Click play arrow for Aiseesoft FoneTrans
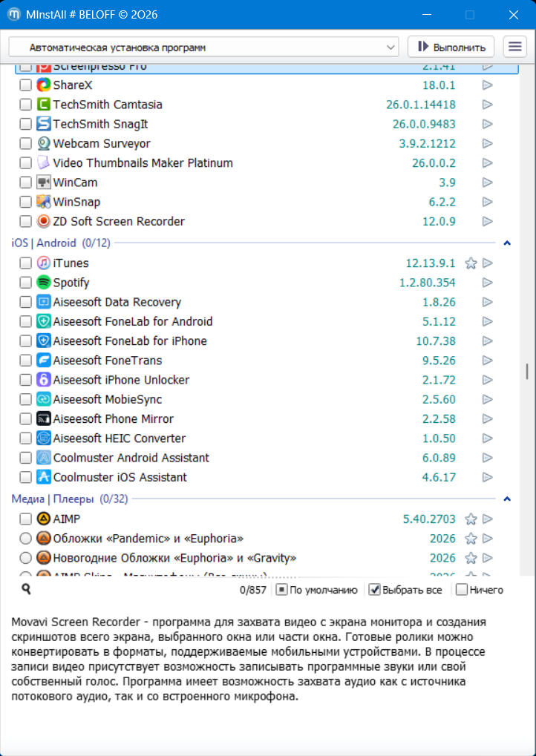This screenshot has height=756, width=536. pyautogui.click(x=488, y=361)
